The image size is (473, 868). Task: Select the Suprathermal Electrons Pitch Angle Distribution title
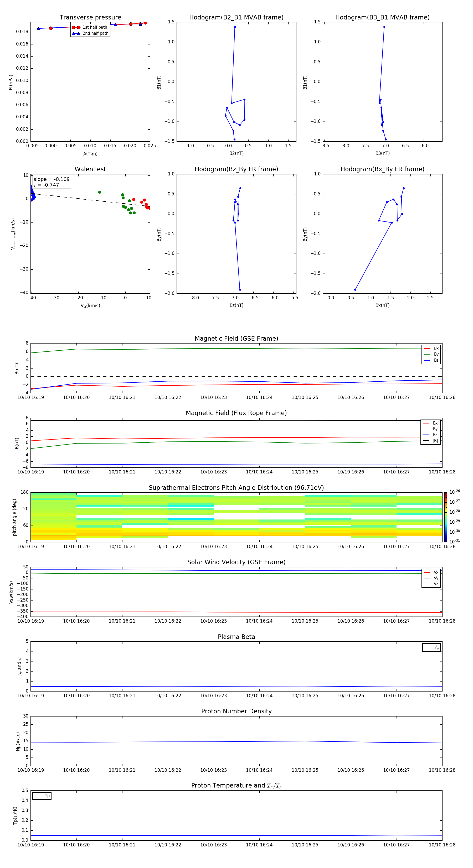coord(236,488)
